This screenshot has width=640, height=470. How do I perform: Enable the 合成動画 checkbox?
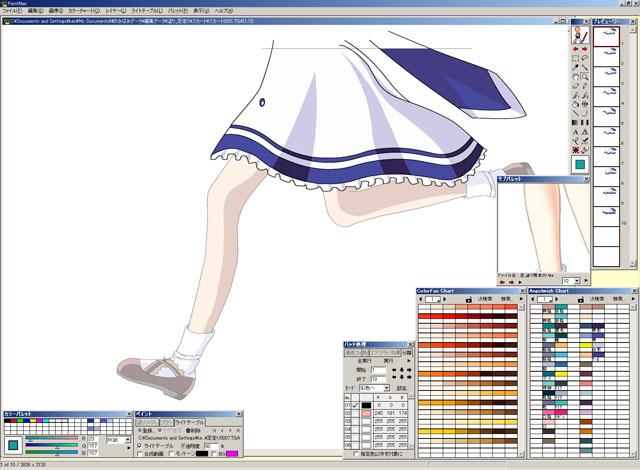coord(140,454)
